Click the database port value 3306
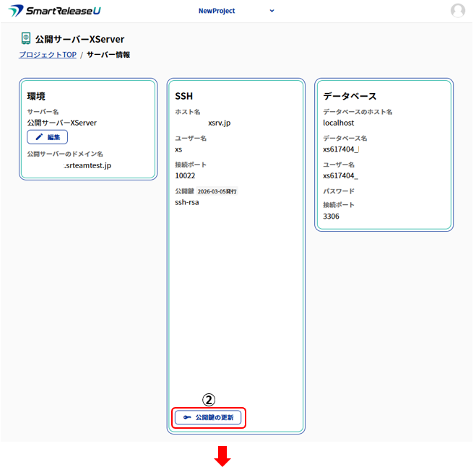Image resolution: width=476 pixels, height=467 pixels. (x=331, y=216)
